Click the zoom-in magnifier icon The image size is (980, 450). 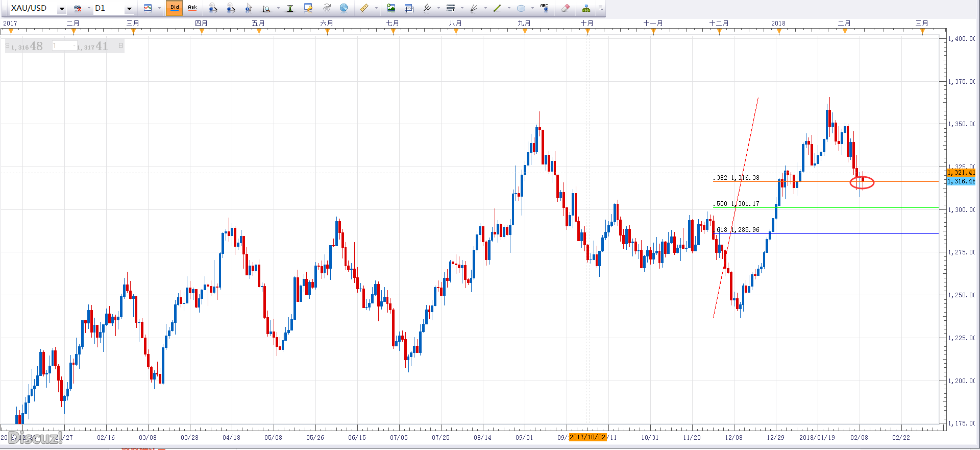[213, 8]
